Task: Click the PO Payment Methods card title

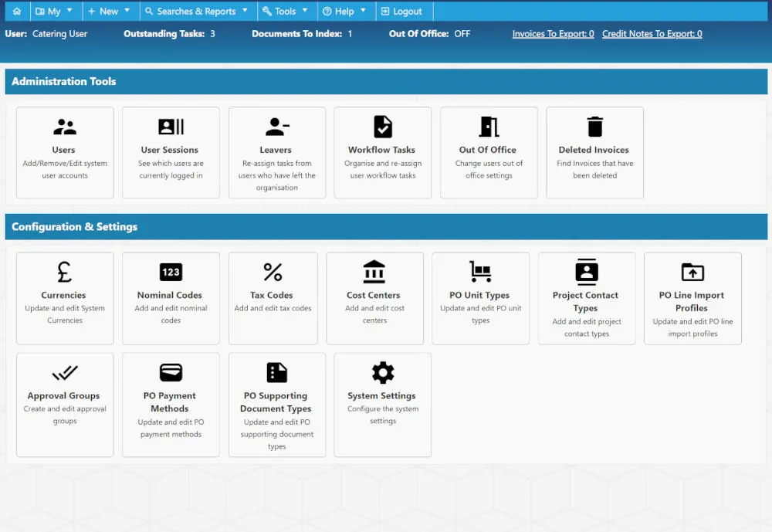Action: pyautogui.click(x=170, y=402)
